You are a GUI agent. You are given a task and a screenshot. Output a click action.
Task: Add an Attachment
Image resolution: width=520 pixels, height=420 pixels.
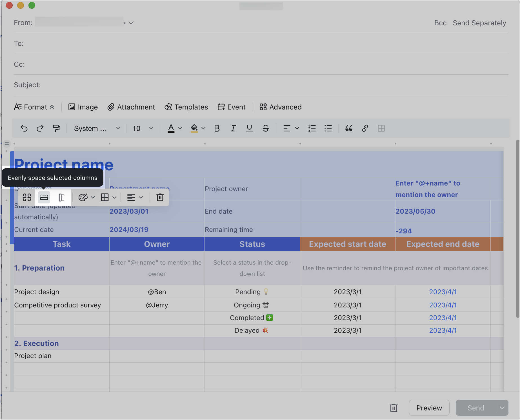(x=131, y=107)
